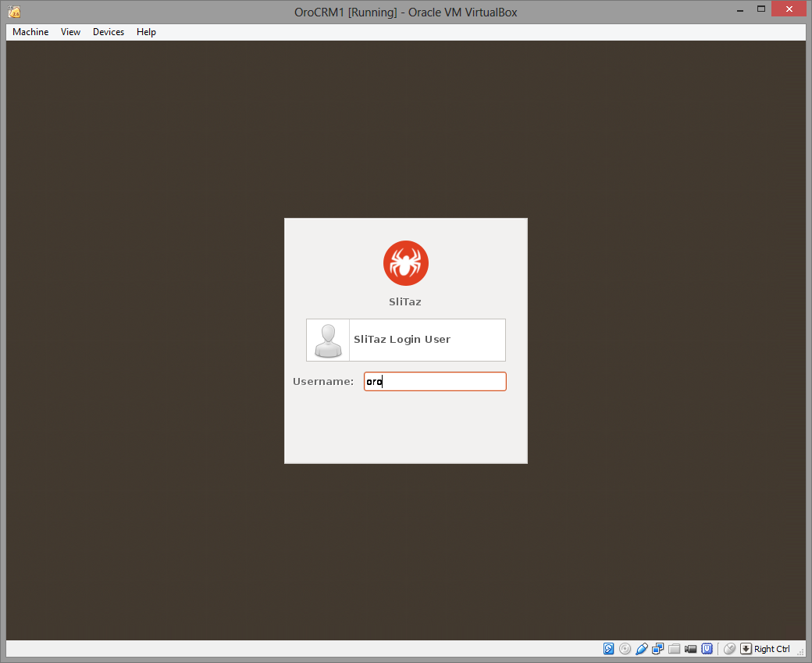The width and height of the screenshot is (812, 663).
Task: Click the video capture status icon
Action: [x=690, y=648]
